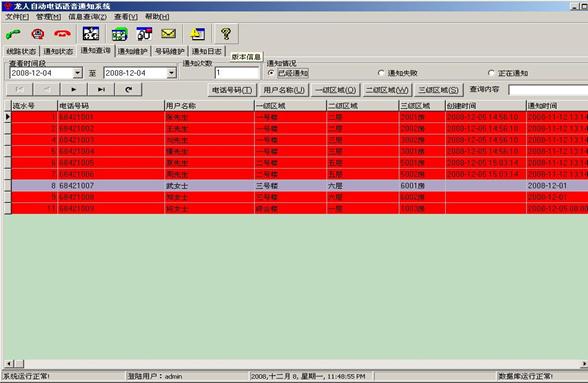Click the yellow envelope toolbar icon

[x=168, y=34]
